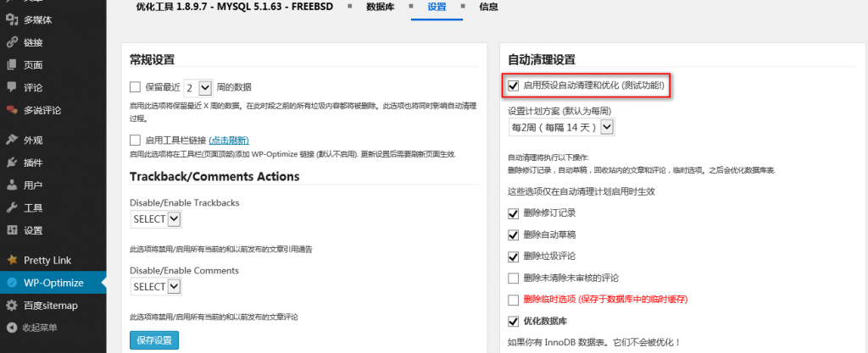Open the 插件 plugins icon
The image size is (868, 353).
click(12, 163)
